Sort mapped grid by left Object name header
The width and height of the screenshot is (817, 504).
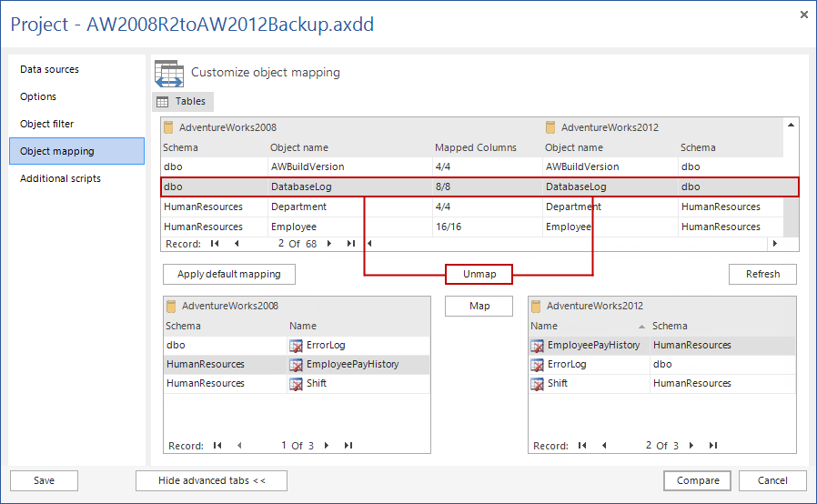click(349, 147)
